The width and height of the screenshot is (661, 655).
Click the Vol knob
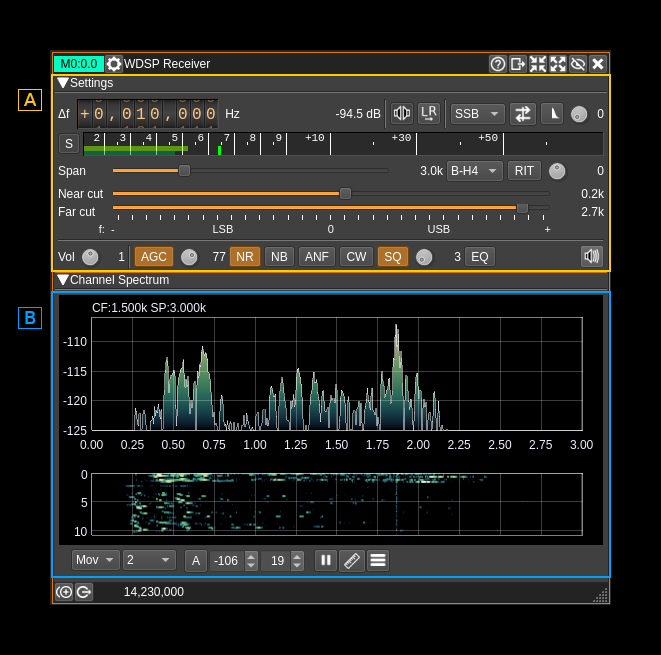(x=90, y=257)
